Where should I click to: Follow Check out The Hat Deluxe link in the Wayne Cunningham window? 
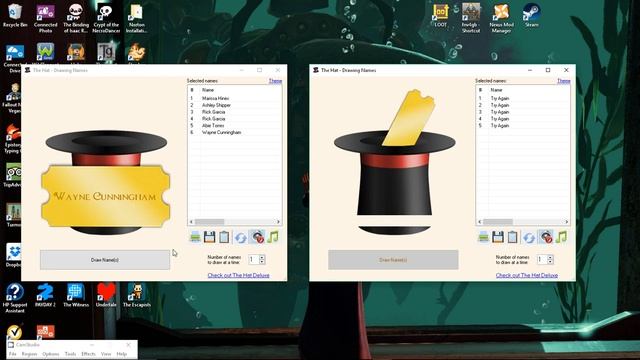click(x=238, y=275)
